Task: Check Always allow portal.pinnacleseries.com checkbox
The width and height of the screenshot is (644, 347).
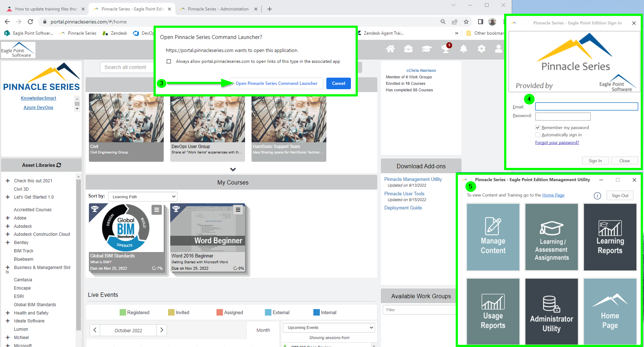Action: 169,61
